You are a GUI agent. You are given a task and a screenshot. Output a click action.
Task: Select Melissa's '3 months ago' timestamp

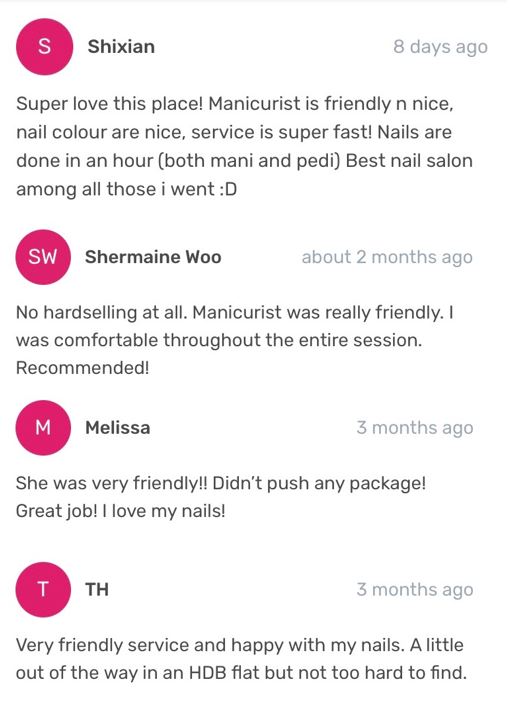point(415,428)
